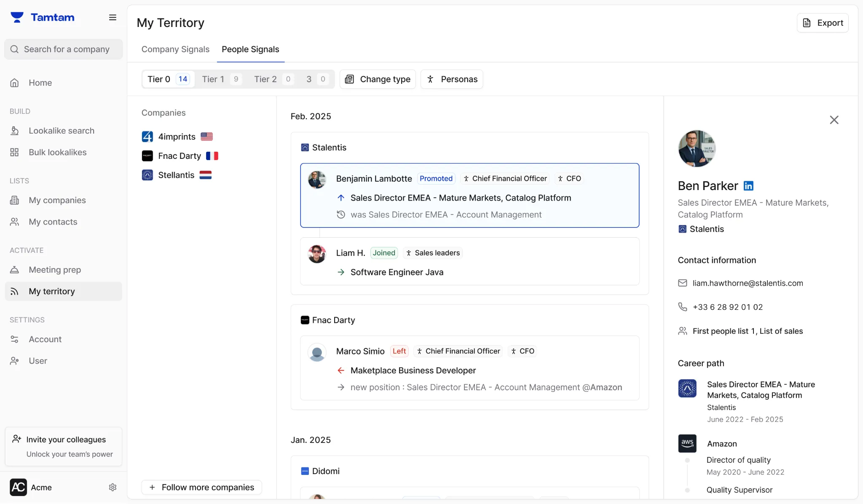Collapse the sidebar with the hamburger icon
The image size is (863, 504).
pyautogui.click(x=113, y=17)
